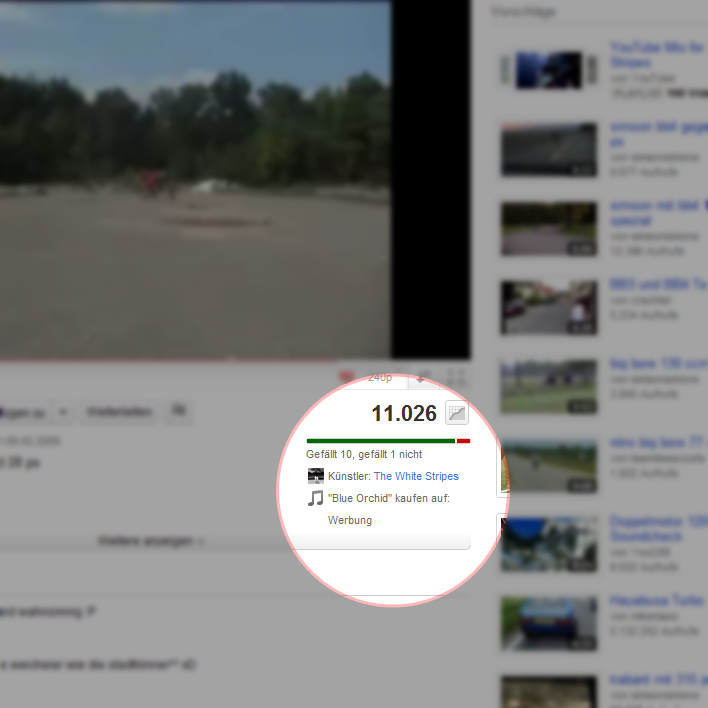The image size is (708, 708).
Task: Click The White Stripes artist thumbnail icon
Action: 316,476
